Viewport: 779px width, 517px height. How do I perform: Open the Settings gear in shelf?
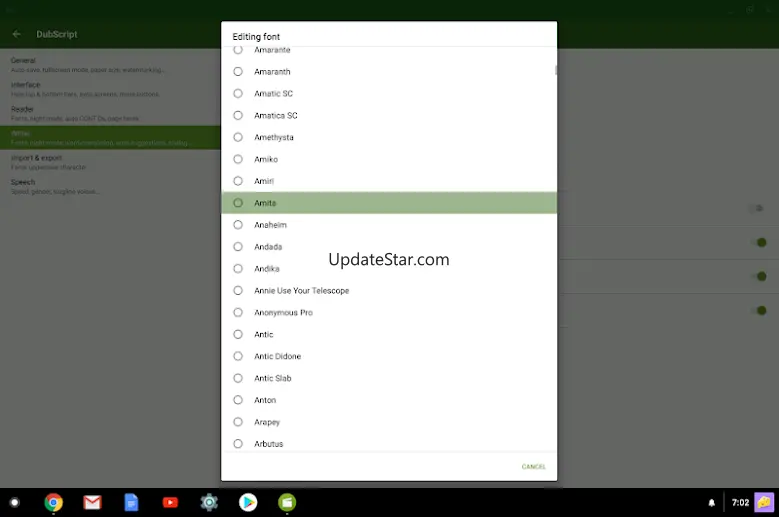(x=209, y=502)
